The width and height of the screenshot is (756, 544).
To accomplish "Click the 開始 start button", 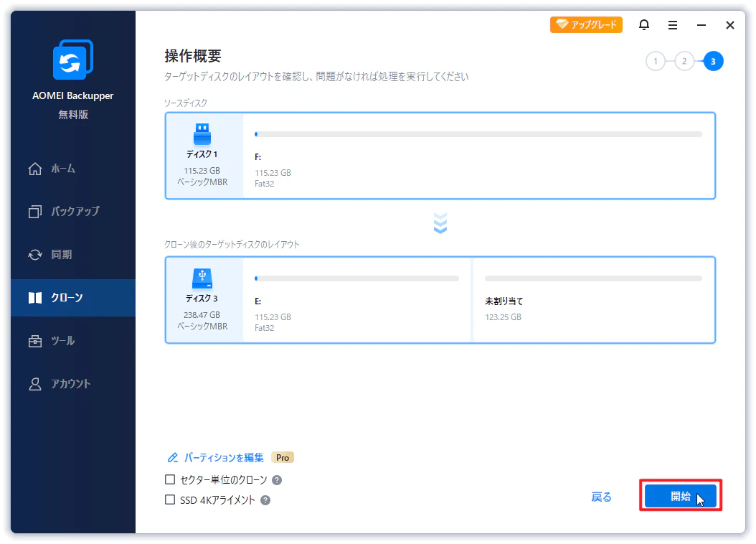I will (x=680, y=496).
